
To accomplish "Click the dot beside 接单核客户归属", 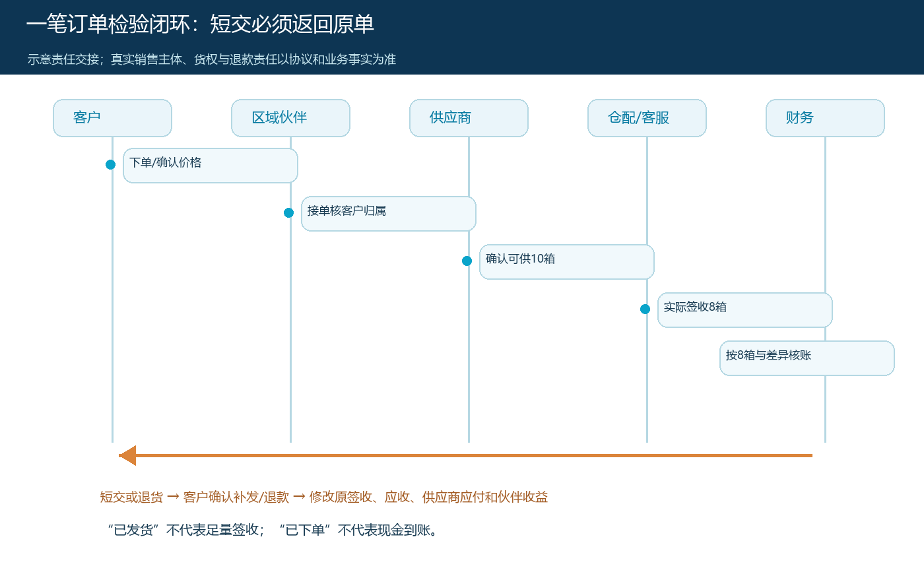I will (289, 212).
